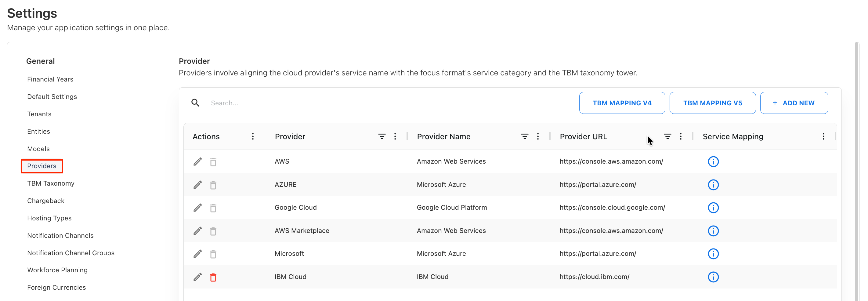Edit the Google Cloud provider row
Screen dimensions: 868x301
[198, 208]
